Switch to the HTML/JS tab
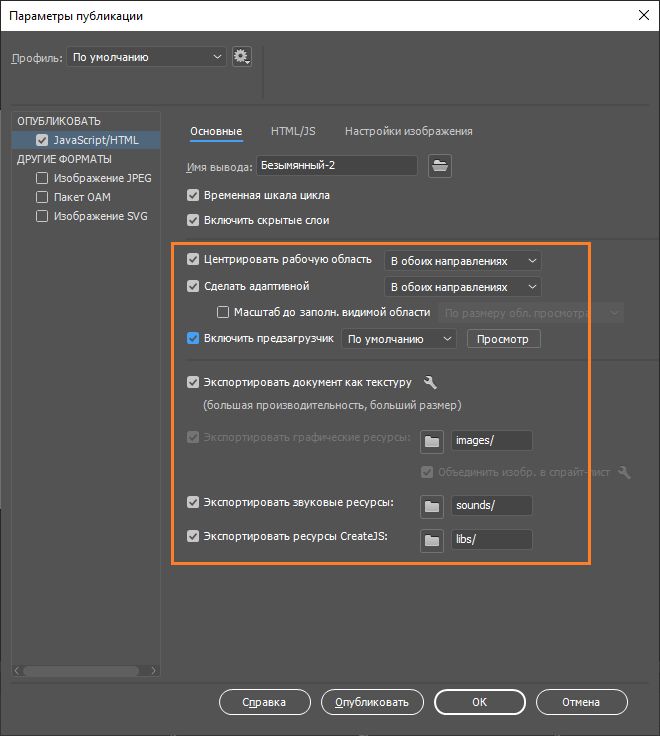Image resolution: width=660 pixels, height=736 pixels. [293, 131]
